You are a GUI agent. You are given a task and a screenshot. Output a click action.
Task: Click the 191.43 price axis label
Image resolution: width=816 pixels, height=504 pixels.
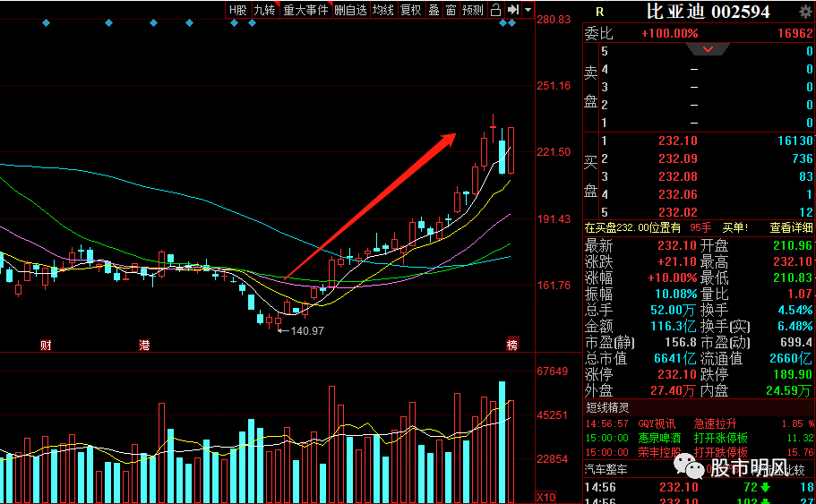click(x=554, y=219)
